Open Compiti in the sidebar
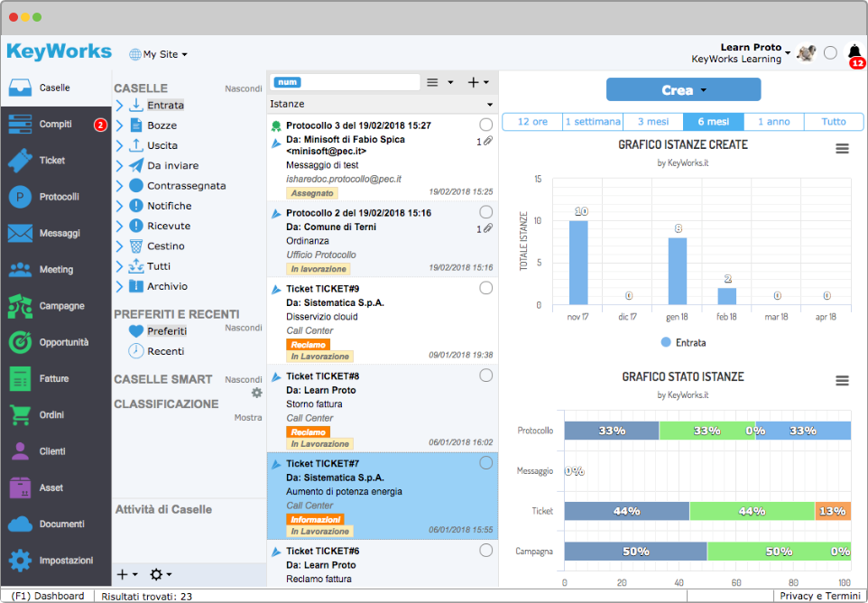868x603 pixels. coord(55,125)
